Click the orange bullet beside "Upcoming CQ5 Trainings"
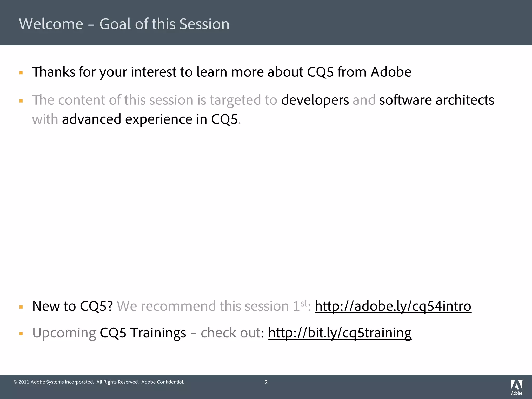The height and width of the screenshot is (399, 532). coord(21,334)
